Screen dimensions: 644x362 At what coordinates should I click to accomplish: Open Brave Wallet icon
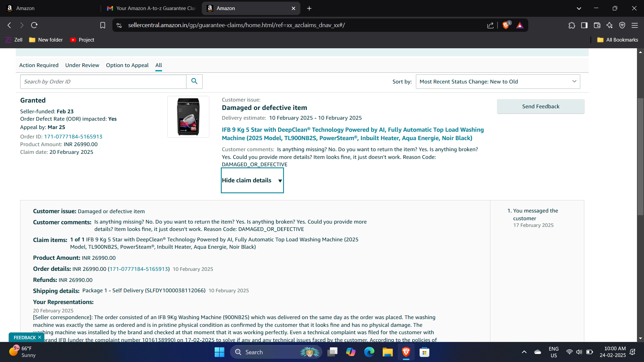(x=597, y=25)
